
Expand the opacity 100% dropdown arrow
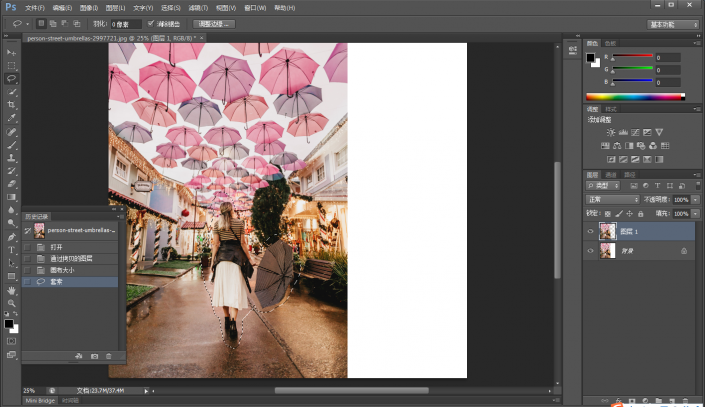pyautogui.click(x=695, y=200)
